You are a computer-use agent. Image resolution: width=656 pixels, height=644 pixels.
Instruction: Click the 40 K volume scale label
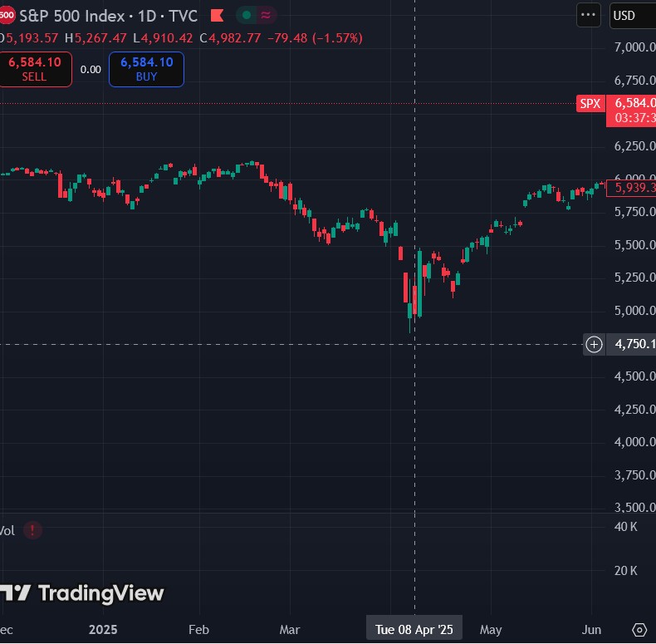coord(626,527)
